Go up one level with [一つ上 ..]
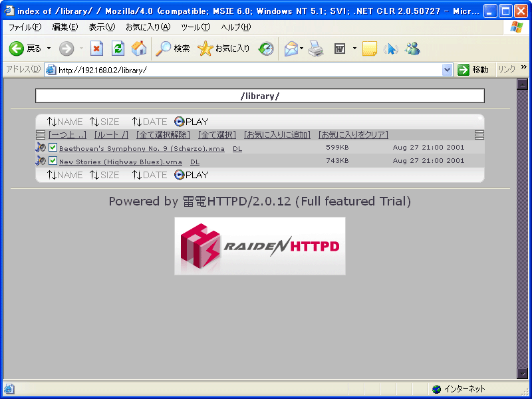 point(67,135)
